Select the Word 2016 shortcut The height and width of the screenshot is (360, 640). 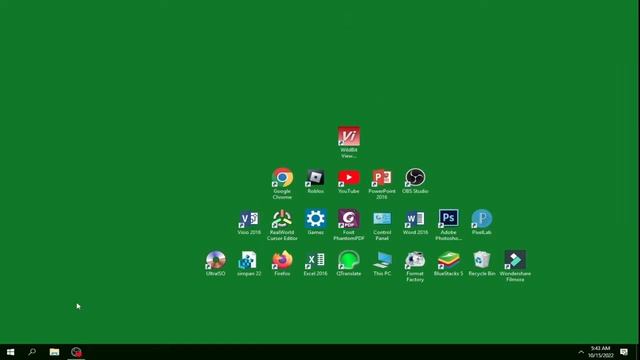415,222
